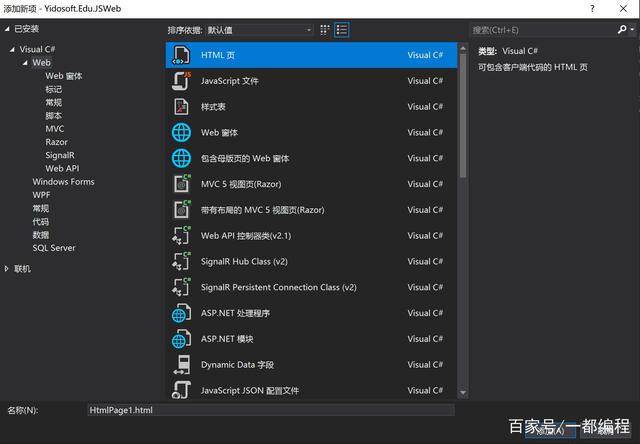Screen dimensions: 640x444
Task: Click the JavaScript 文件 template name
Action: [x=229, y=81]
